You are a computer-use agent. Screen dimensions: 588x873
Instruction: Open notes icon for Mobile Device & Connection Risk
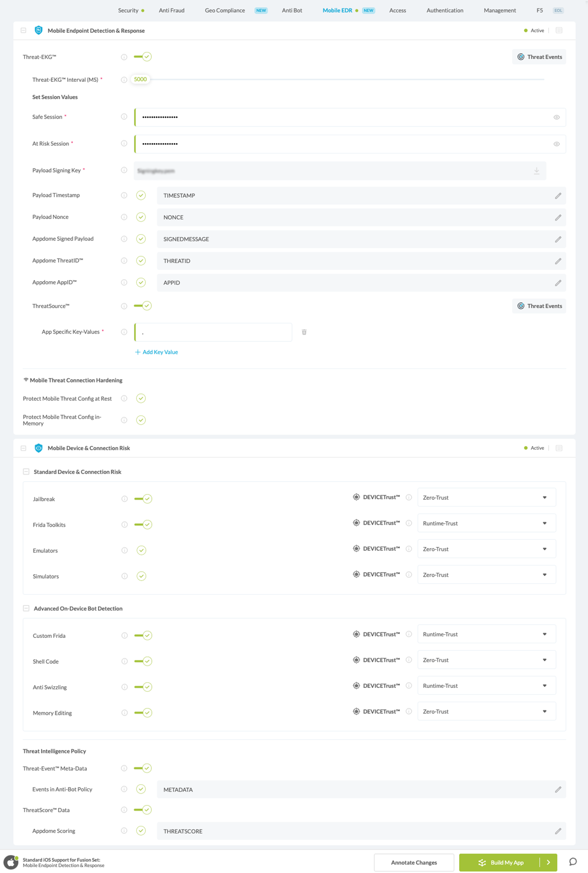[x=559, y=448]
